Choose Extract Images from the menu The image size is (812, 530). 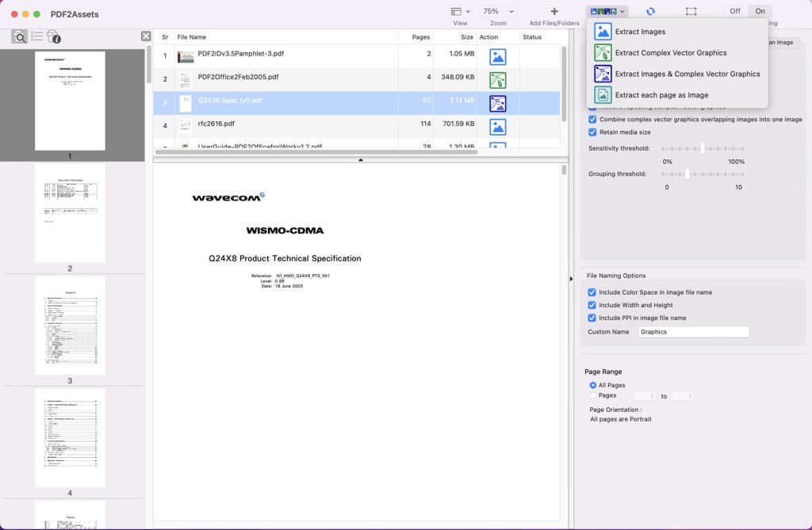click(640, 32)
